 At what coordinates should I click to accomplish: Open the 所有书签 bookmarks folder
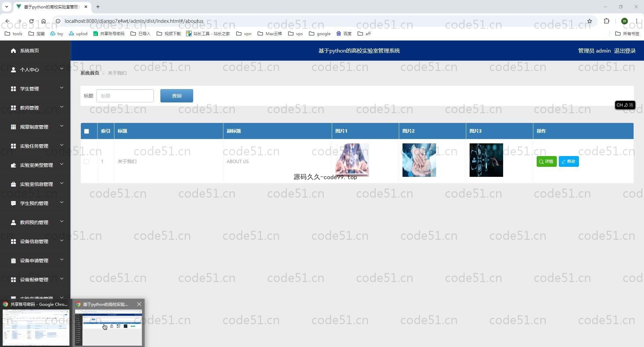pyautogui.click(x=627, y=33)
